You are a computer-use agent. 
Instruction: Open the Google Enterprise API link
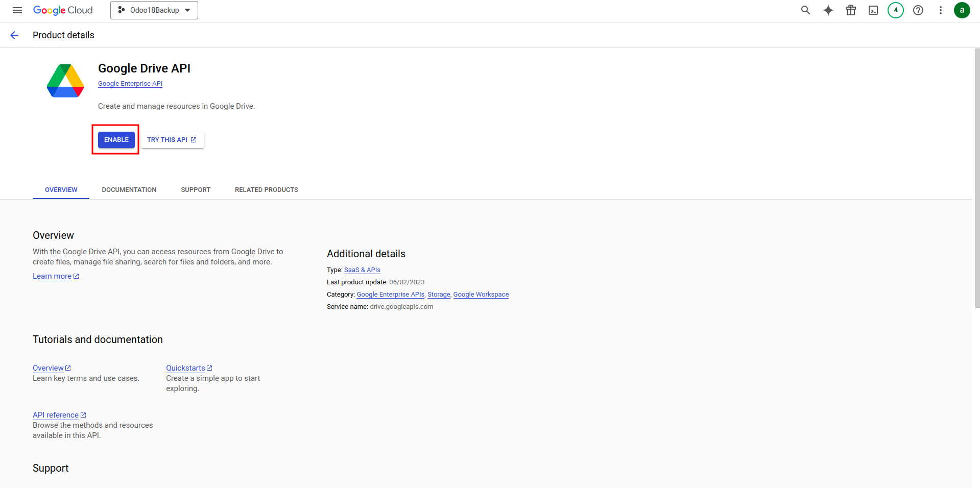130,84
